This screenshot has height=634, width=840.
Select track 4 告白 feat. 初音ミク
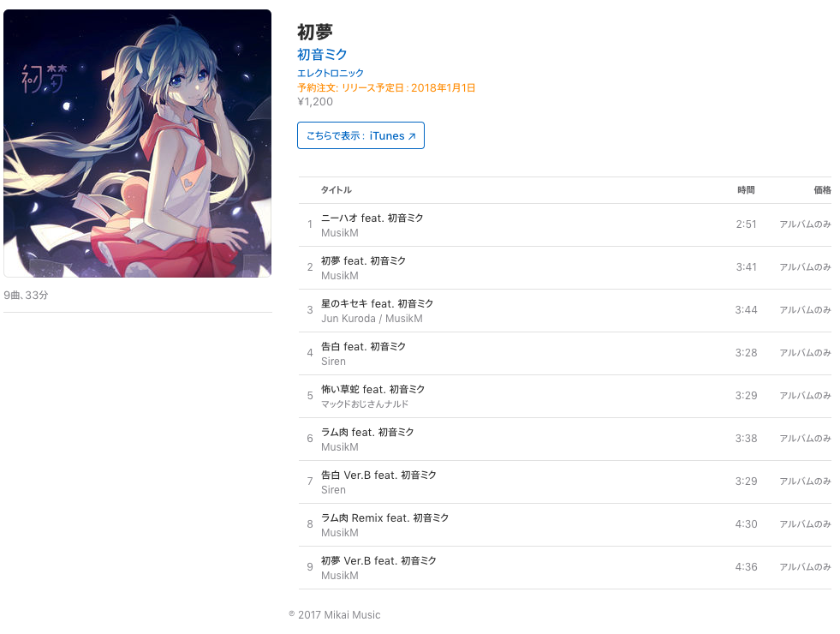[564, 354]
